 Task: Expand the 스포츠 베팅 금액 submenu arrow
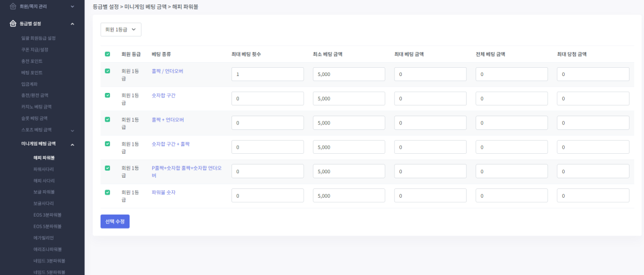[x=72, y=131]
